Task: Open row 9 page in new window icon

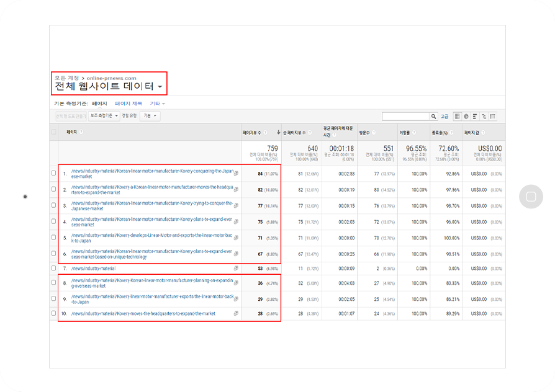Action: pos(236,299)
